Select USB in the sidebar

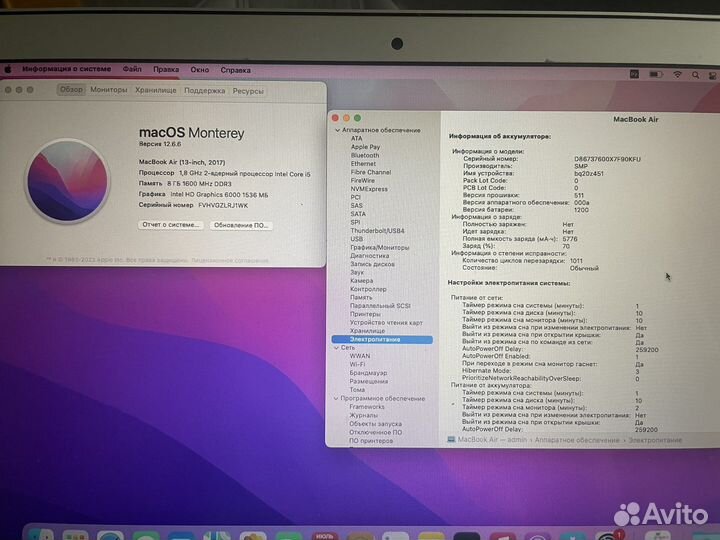pos(357,239)
